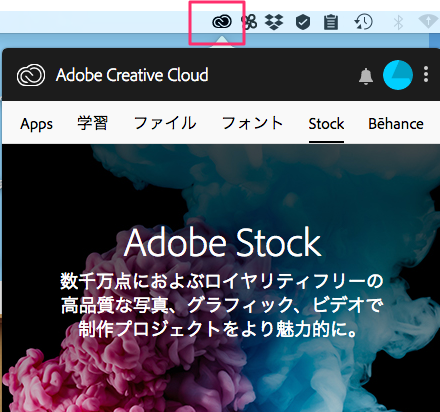Open the フォント tab
440x412 pixels.
point(252,123)
